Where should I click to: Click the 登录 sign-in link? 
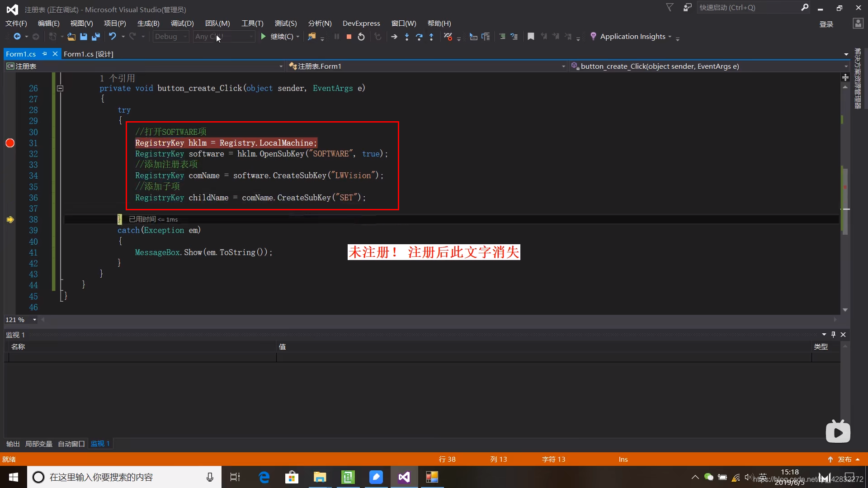(x=826, y=24)
